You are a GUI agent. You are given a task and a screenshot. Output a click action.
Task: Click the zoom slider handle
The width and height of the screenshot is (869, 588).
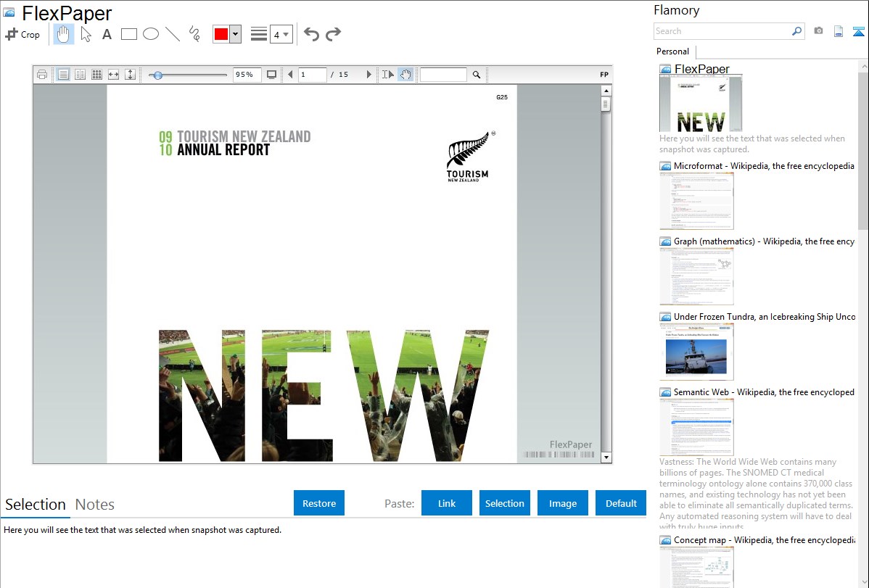[x=158, y=75]
